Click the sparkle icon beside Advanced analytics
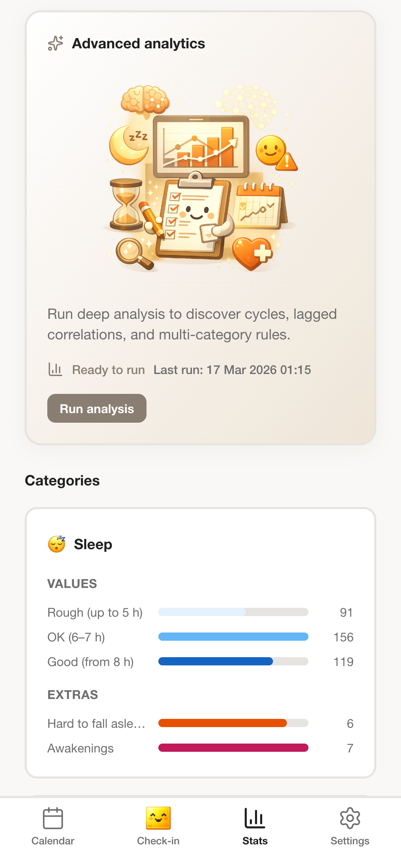Image resolution: width=401 pixels, height=868 pixels. click(55, 43)
